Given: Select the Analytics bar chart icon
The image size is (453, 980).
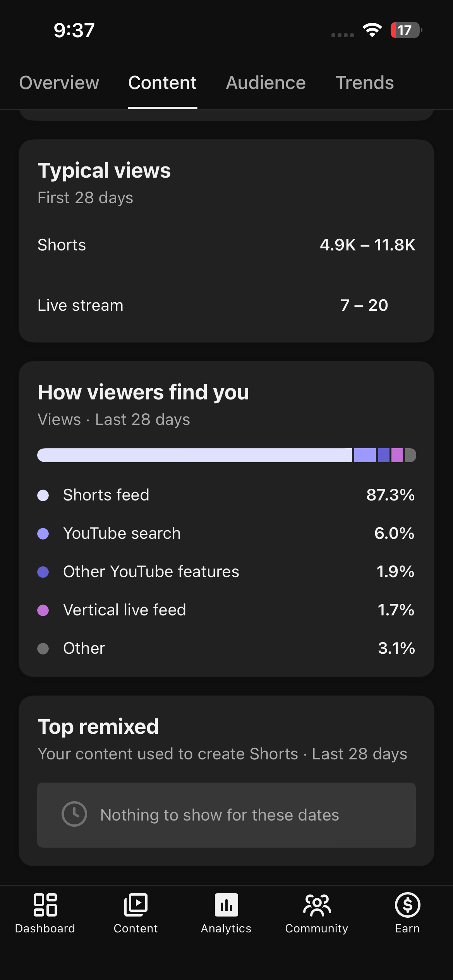Looking at the screenshot, I should [226, 905].
